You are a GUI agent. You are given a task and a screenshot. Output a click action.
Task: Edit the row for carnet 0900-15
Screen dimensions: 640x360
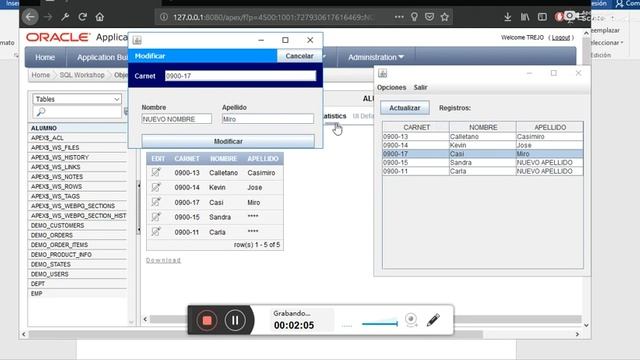(x=156, y=217)
